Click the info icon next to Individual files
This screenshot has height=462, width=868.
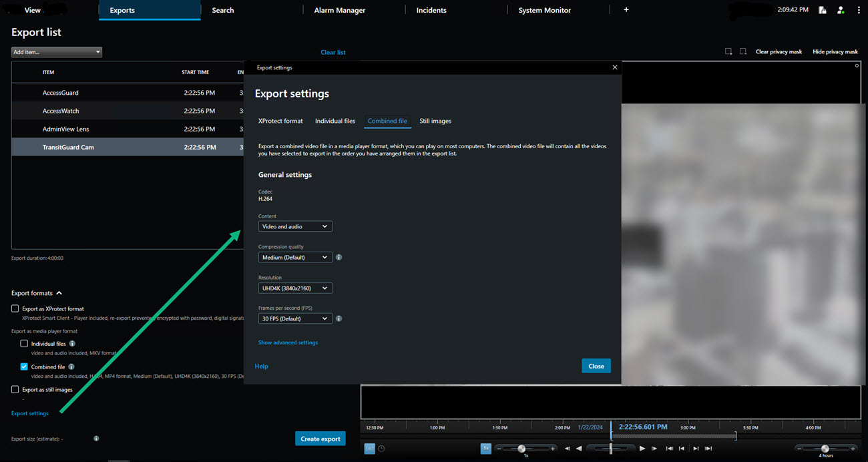tap(72, 344)
